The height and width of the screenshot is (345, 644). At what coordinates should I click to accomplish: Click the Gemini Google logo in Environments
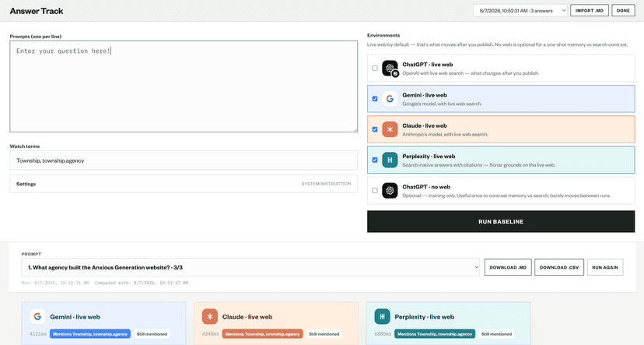390,99
